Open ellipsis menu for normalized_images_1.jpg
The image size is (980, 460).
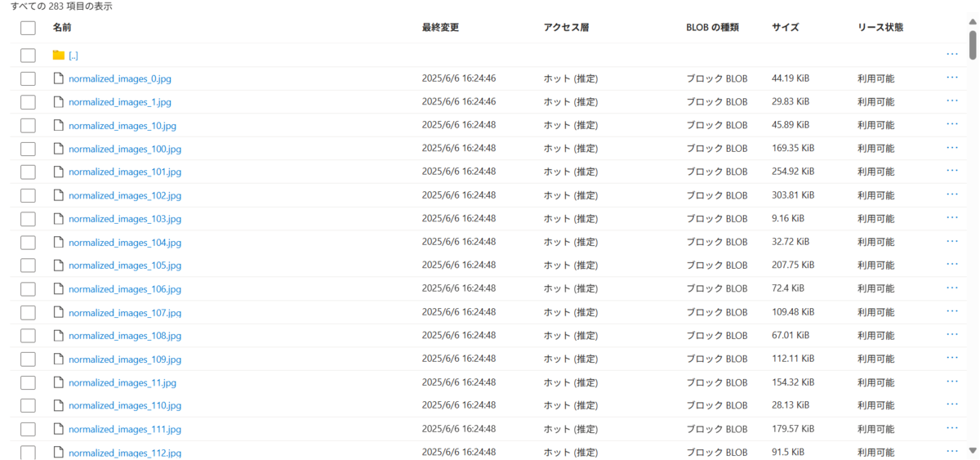click(x=951, y=100)
